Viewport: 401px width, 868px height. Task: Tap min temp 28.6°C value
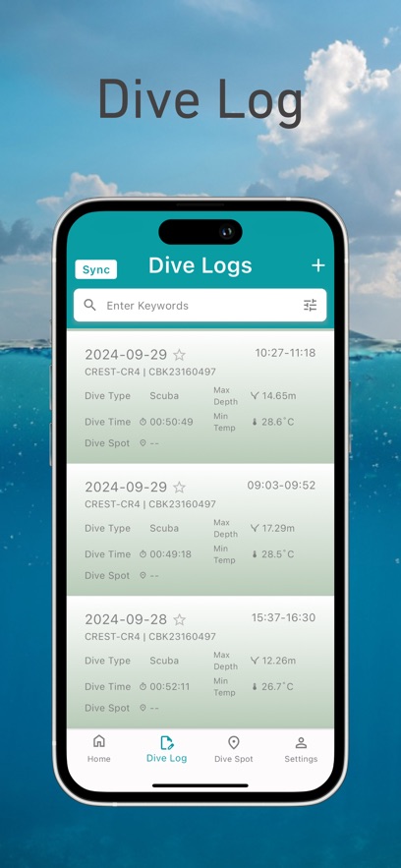278,422
